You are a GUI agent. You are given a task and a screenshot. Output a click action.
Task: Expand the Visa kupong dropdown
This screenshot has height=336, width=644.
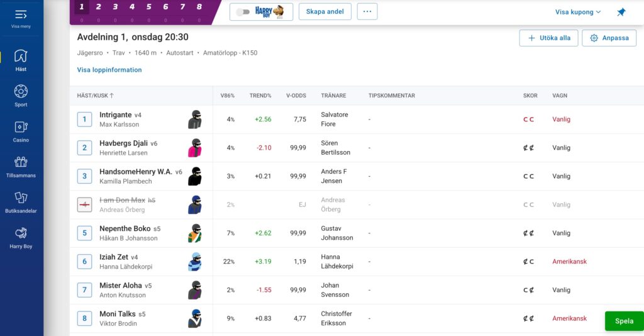[x=578, y=12]
